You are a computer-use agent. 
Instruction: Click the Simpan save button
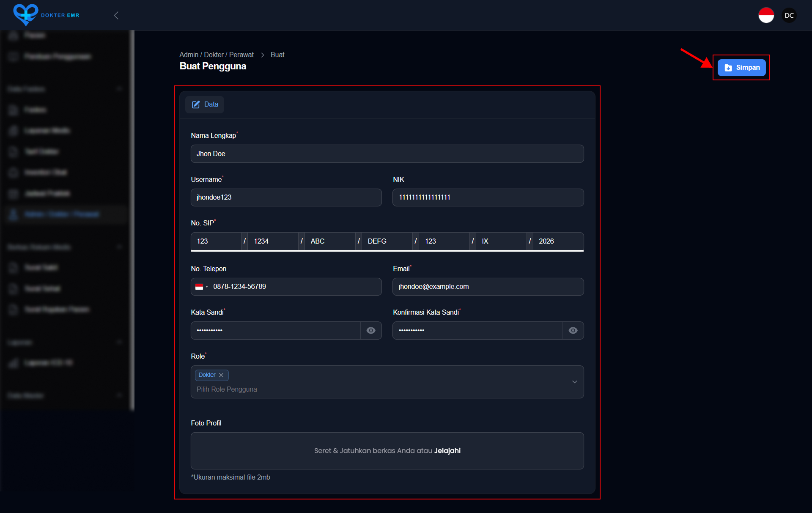click(x=741, y=68)
